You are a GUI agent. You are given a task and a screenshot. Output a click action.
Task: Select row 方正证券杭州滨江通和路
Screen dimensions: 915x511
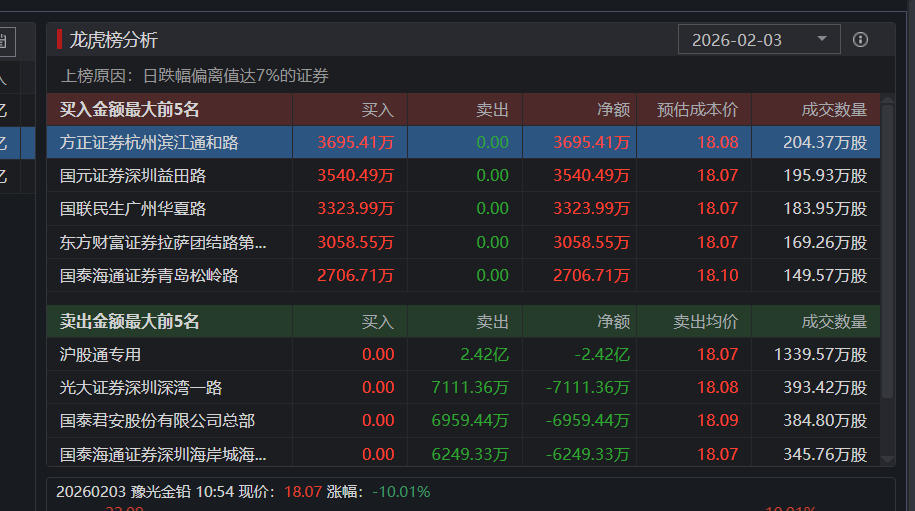[463, 142]
